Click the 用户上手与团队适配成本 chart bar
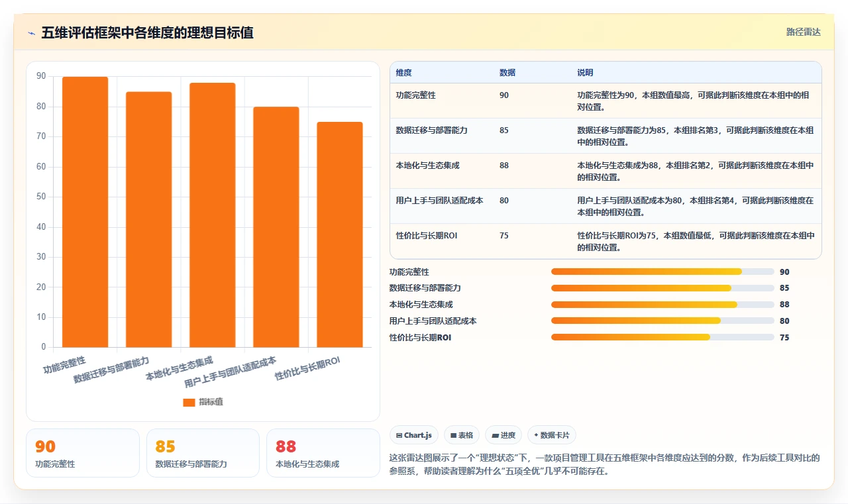The height and width of the screenshot is (504, 848). (x=276, y=227)
